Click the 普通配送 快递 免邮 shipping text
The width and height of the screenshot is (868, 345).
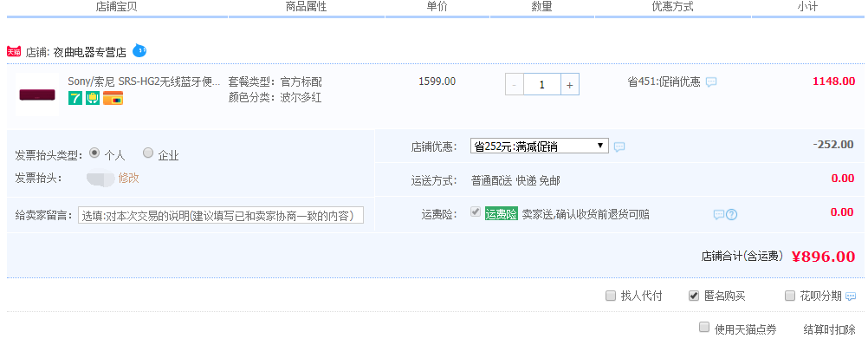tap(515, 180)
